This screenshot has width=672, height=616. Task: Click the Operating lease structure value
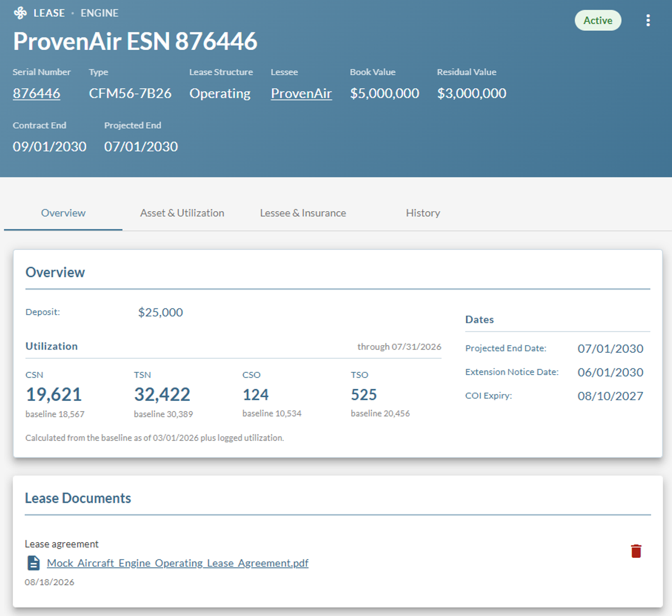point(220,94)
